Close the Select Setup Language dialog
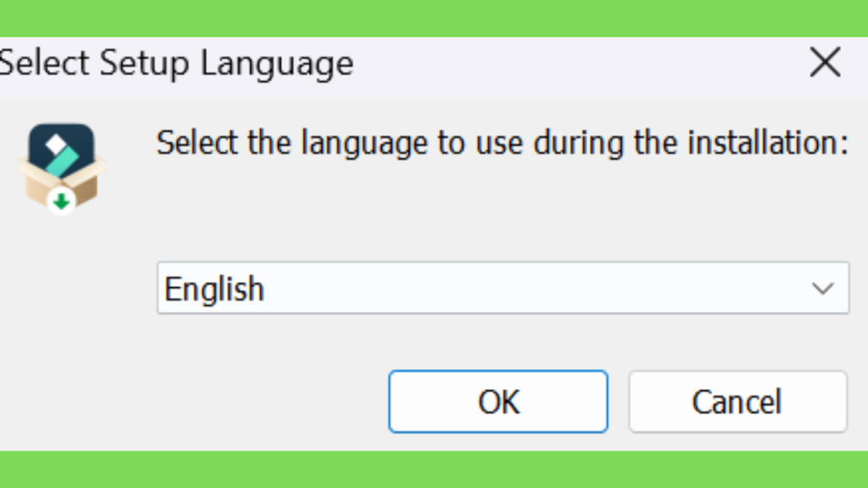 (x=826, y=62)
